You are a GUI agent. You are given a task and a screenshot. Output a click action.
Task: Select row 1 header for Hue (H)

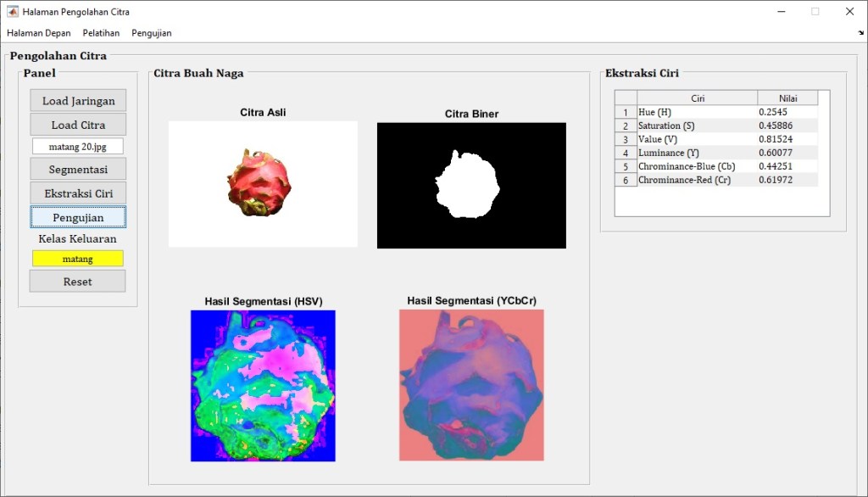coord(626,112)
